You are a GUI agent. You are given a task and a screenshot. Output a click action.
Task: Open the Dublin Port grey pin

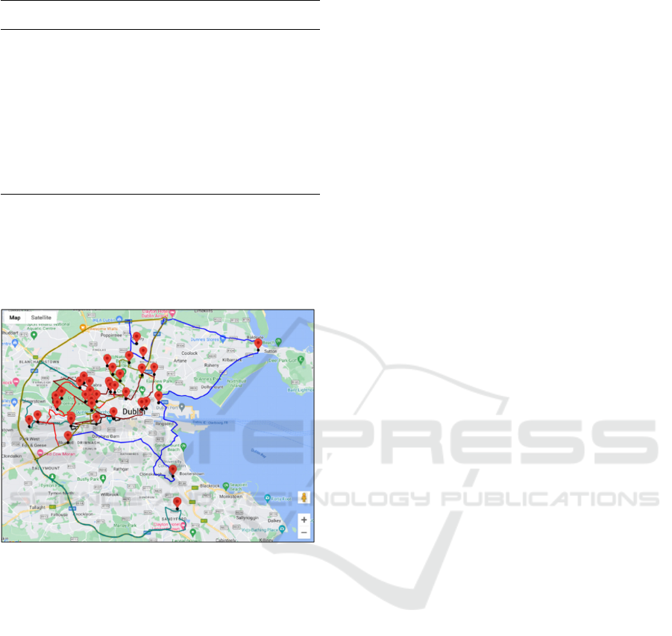[182, 406]
